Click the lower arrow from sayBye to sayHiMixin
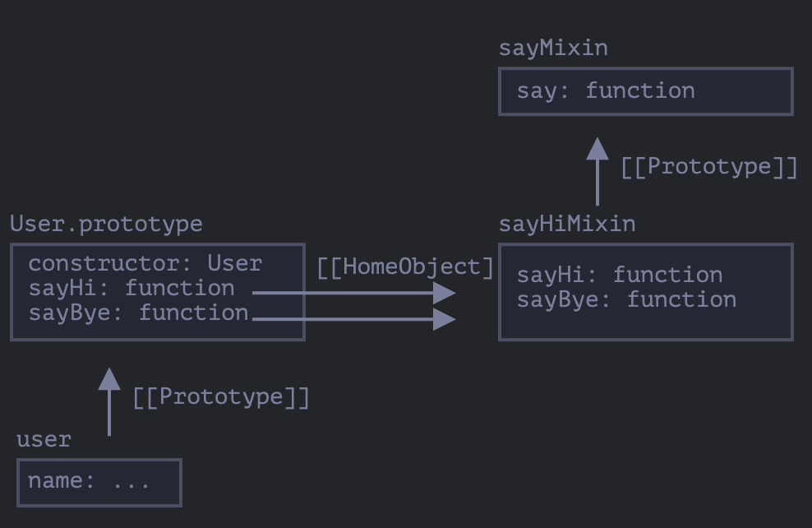The height and width of the screenshot is (528, 812). [x=353, y=318]
